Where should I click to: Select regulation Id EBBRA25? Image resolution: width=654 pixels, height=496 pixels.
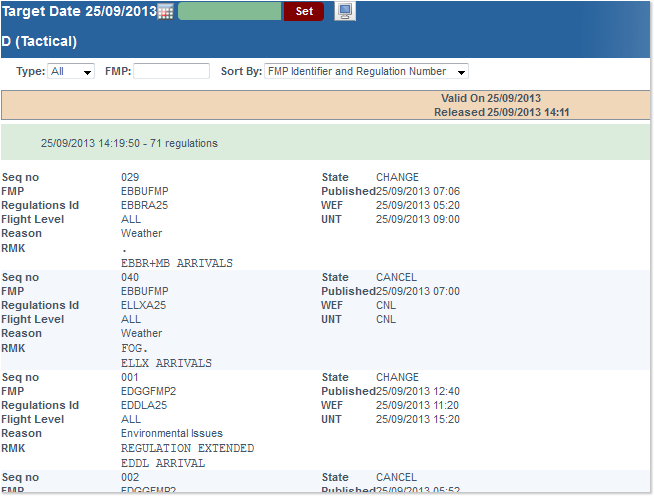144,205
